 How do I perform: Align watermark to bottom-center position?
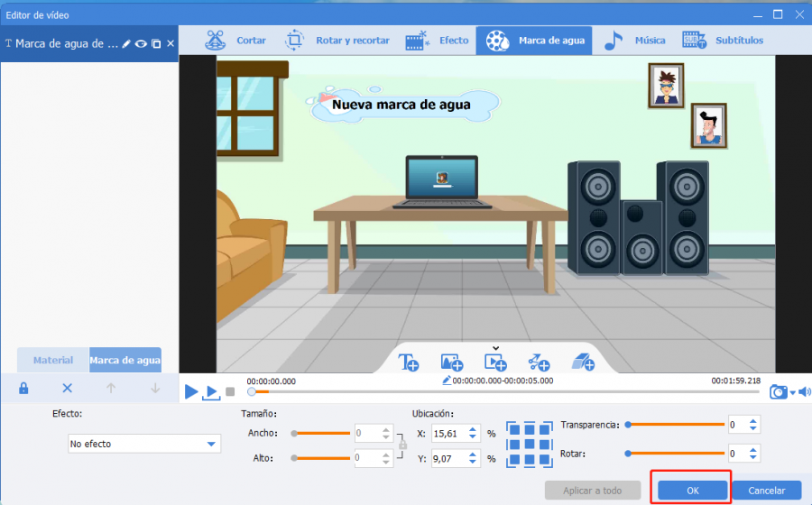530,460
